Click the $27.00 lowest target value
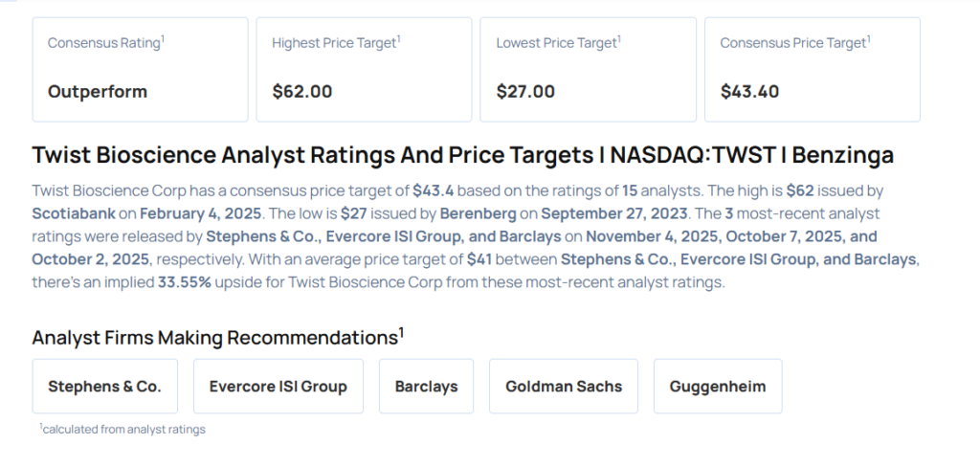The image size is (980, 468). pos(525,92)
